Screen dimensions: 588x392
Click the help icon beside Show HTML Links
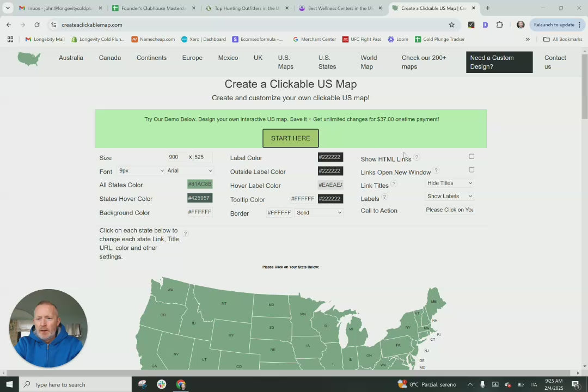[416, 157]
